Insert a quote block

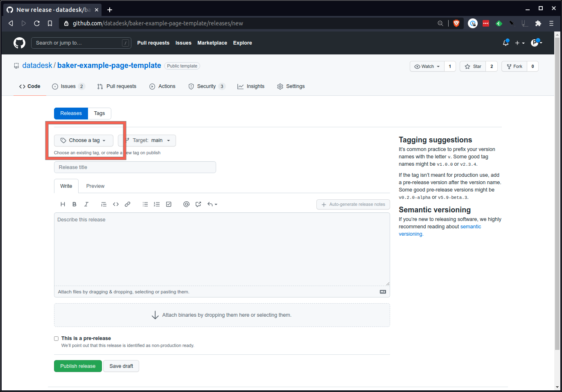[104, 204]
